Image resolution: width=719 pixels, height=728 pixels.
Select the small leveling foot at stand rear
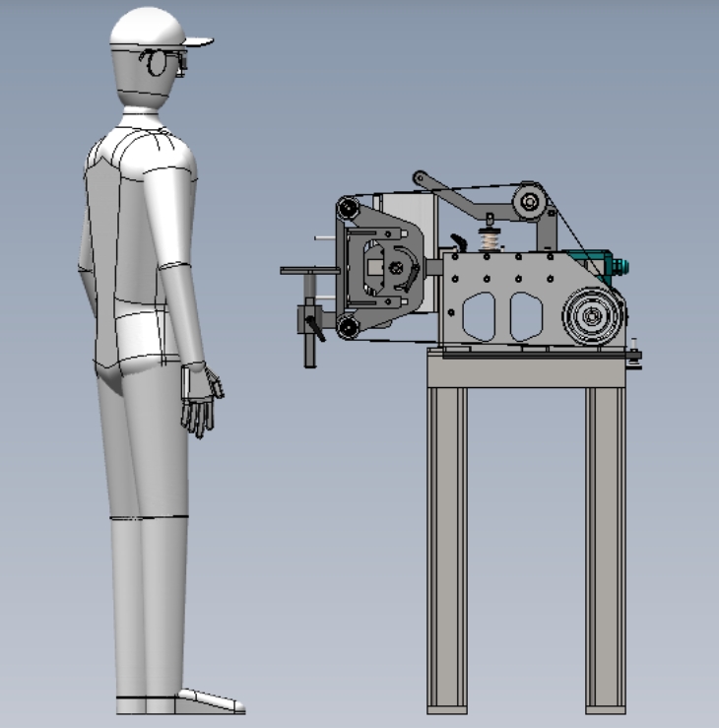pos(634,355)
